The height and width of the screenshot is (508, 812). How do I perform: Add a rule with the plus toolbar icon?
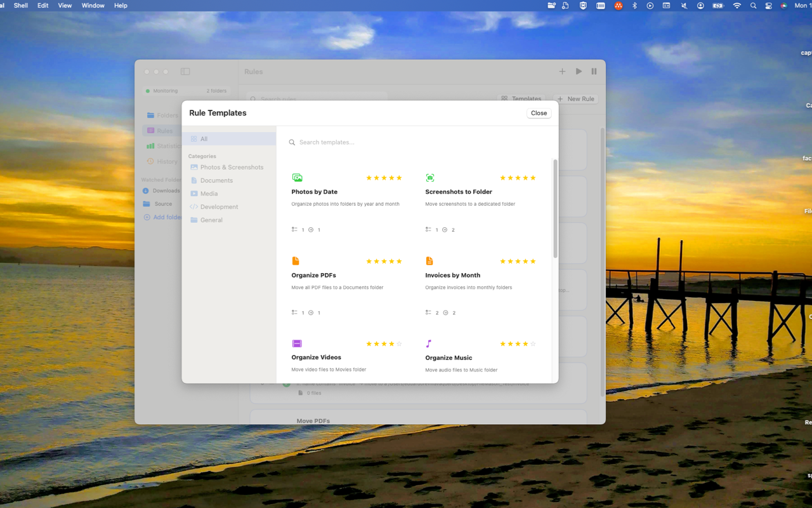pos(562,71)
